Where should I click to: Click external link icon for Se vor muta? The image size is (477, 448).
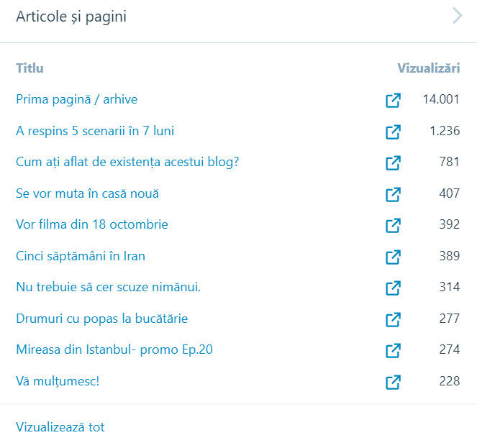[393, 194]
